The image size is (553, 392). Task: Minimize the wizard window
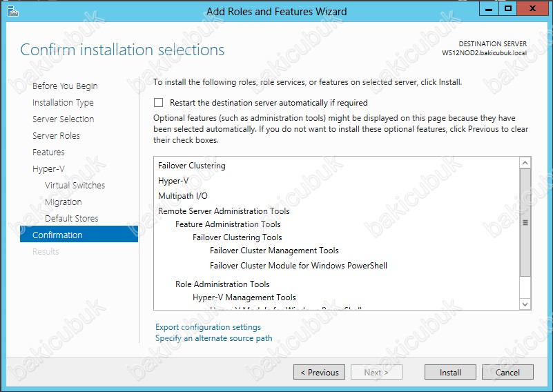(x=489, y=9)
